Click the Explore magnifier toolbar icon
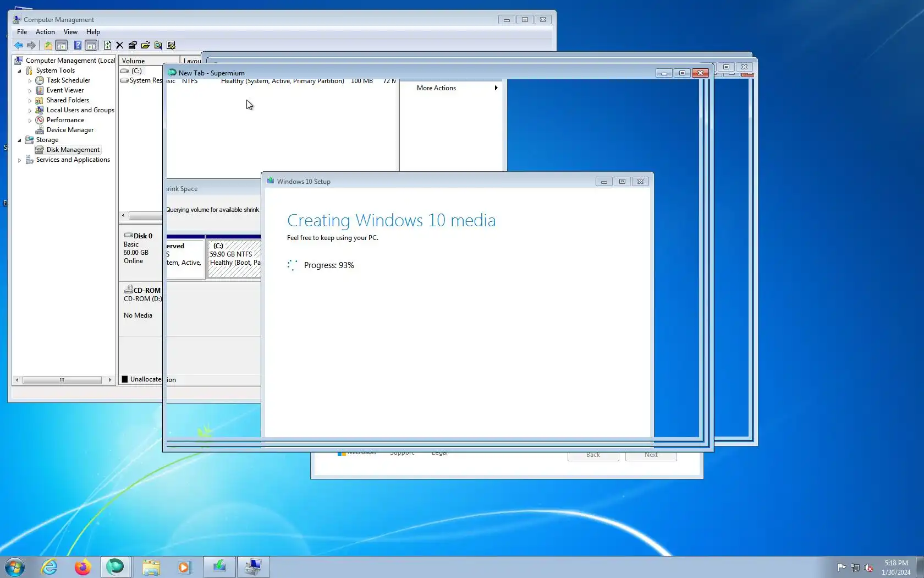 click(158, 45)
